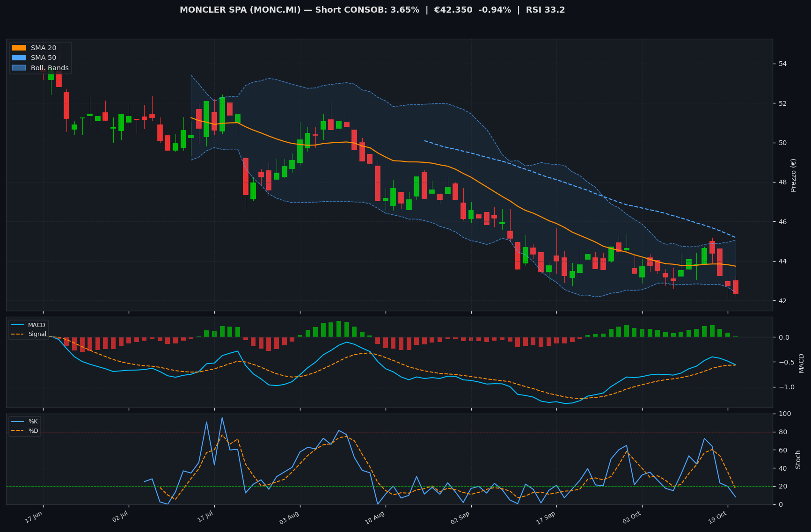Image resolution: width=811 pixels, height=532 pixels.
Task: Click the MACD legend entry
Action: tap(29, 325)
